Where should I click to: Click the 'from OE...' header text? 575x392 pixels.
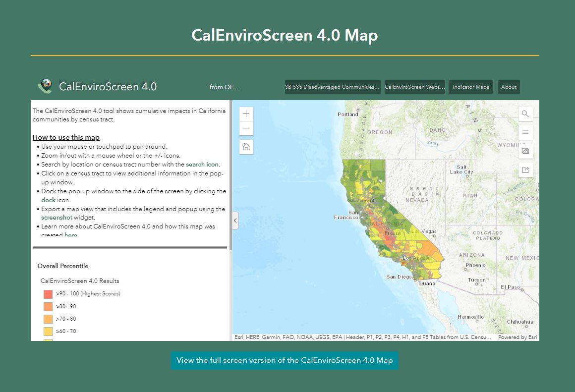pos(225,87)
